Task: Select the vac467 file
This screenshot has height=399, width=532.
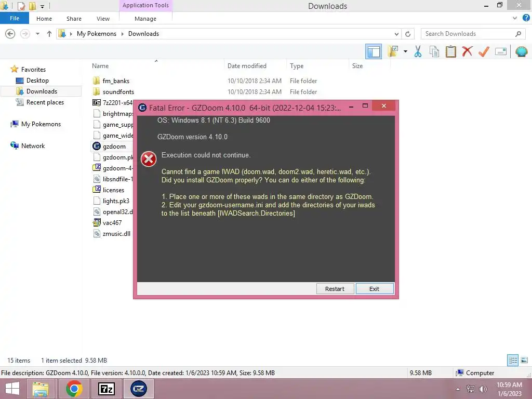Action: (x=112, y=222)
